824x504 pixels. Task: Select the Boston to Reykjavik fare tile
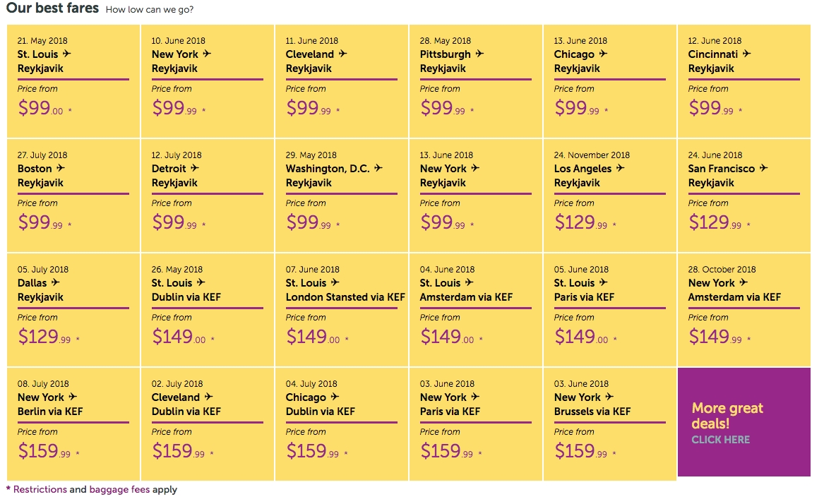tap(73, 195)
